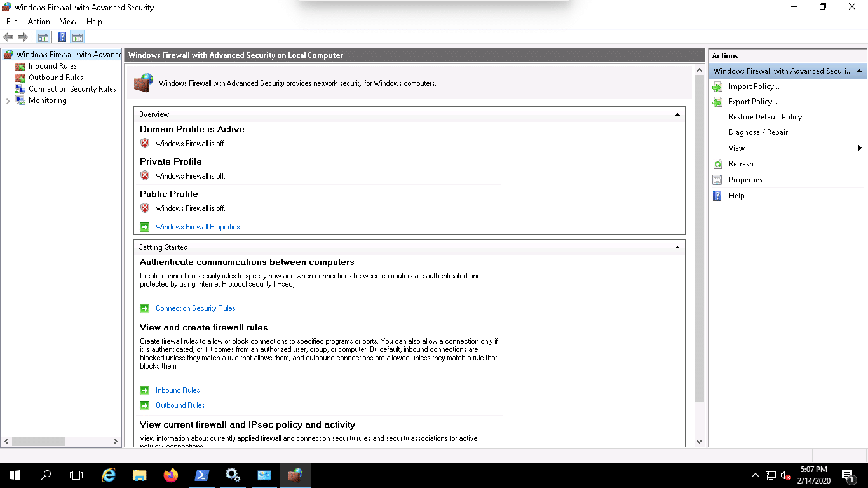Select the Inbound Rules tree node

point(53,66)
